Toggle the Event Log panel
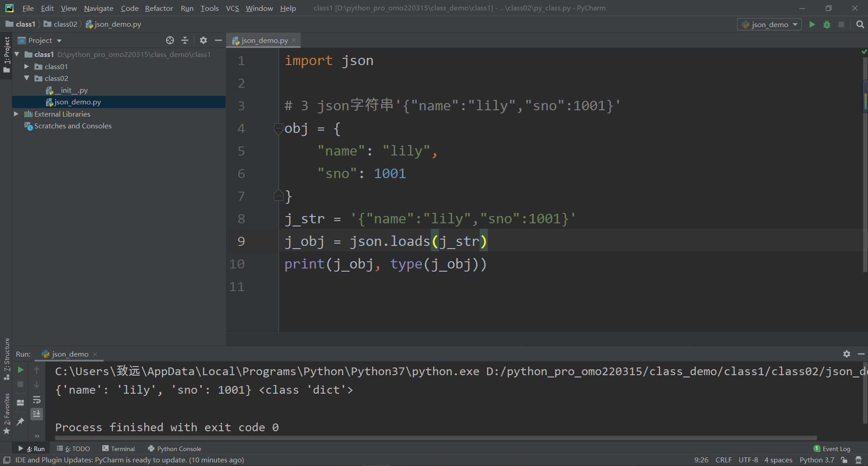This screenshot has width=868, height=466. click(x=835, y=448)
